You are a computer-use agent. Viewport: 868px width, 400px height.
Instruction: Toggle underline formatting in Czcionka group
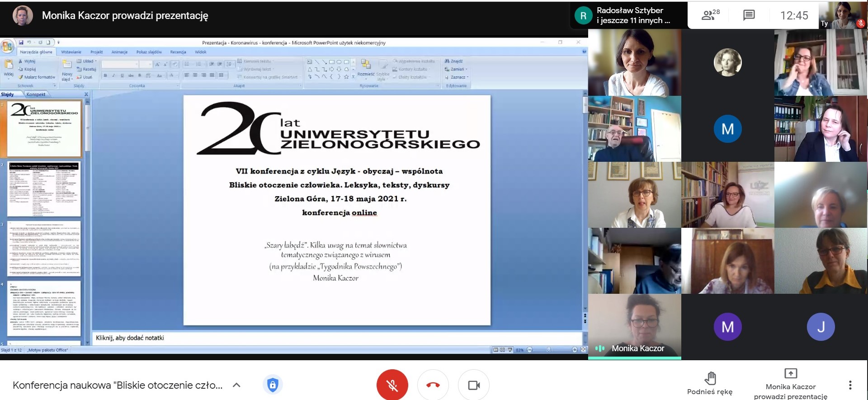[x=122, y=75]
